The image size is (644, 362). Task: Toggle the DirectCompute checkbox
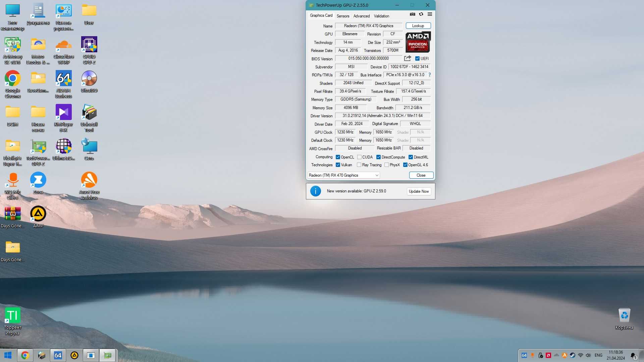pyautogui.click(x=378, y=157)
